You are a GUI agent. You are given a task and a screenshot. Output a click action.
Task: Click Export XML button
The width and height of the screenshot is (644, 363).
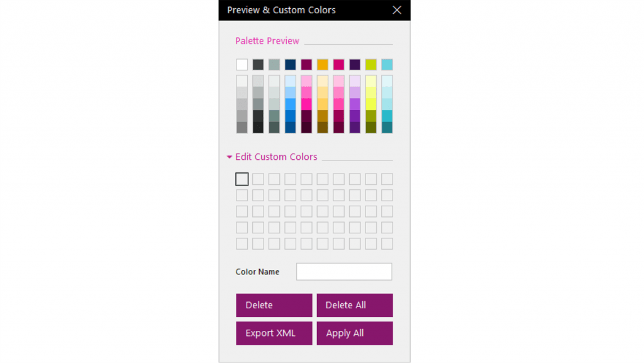point(274,333)
